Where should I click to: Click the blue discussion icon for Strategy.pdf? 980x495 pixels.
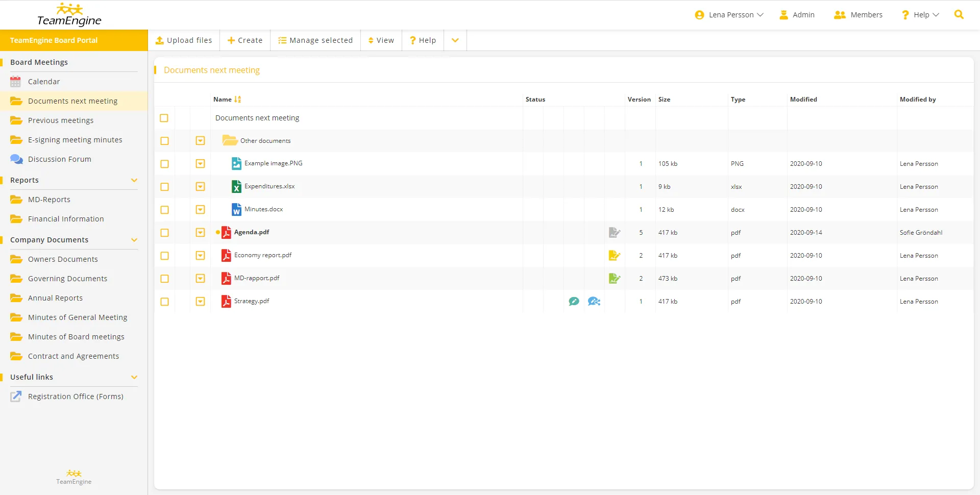594,302
